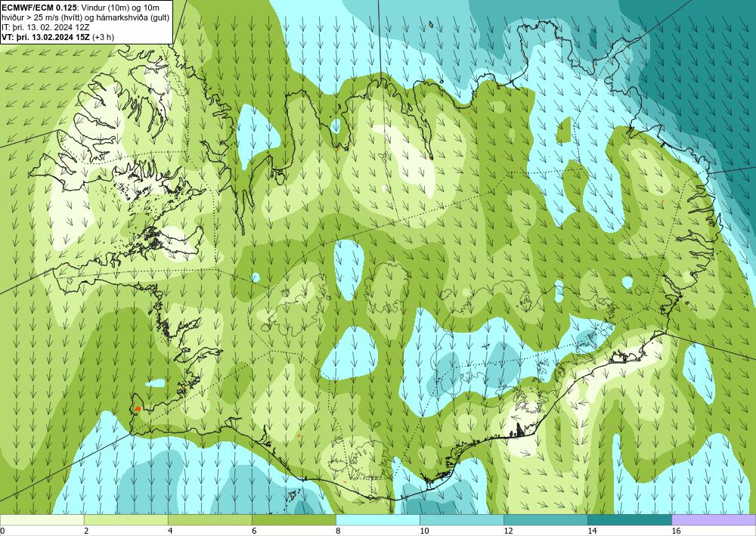Click the '16' wind speed scale label
Viewport: 756px width, 536px height.
(x=675, y=531)
